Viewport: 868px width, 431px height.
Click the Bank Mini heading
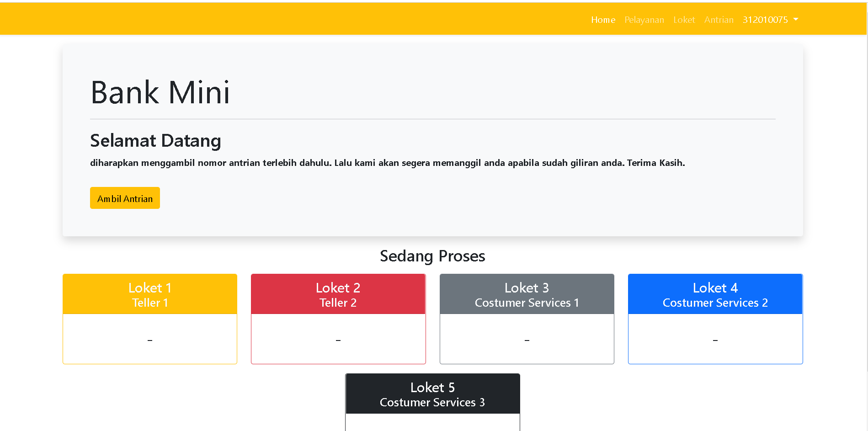pyautogui.click(x=160, y=93)
